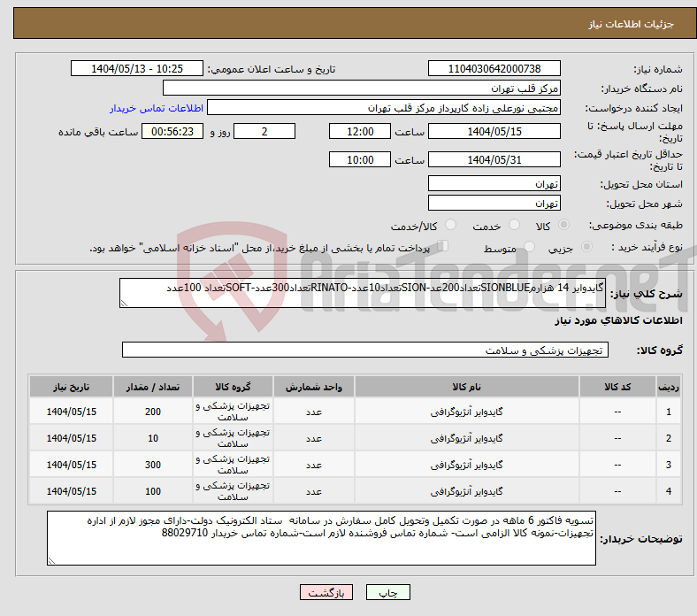697x616 pixels.
Task: Click گایدوایر آنژیوگرافی in row 1
Action: tap(467, 412)
